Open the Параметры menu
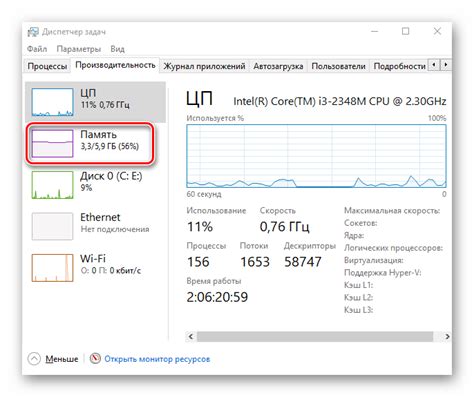This screenshot has width=474, height=397. [x=79, y=49]
